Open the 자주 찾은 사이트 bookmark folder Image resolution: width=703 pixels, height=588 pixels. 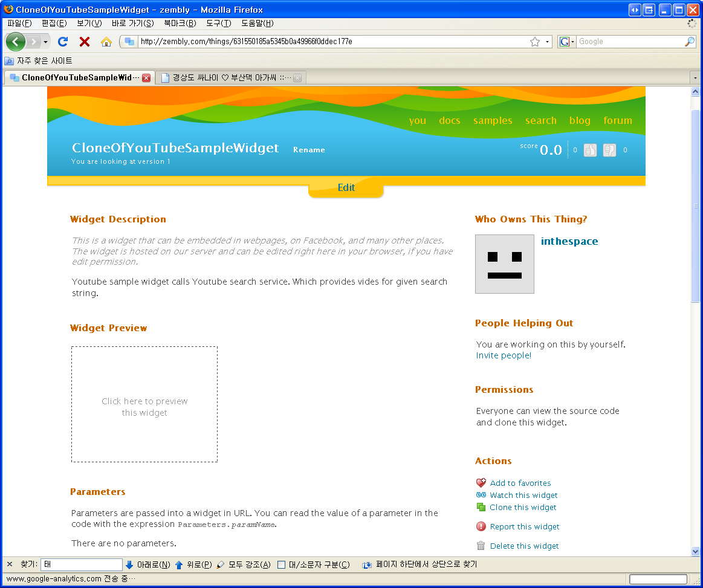[x=39, y=61]
